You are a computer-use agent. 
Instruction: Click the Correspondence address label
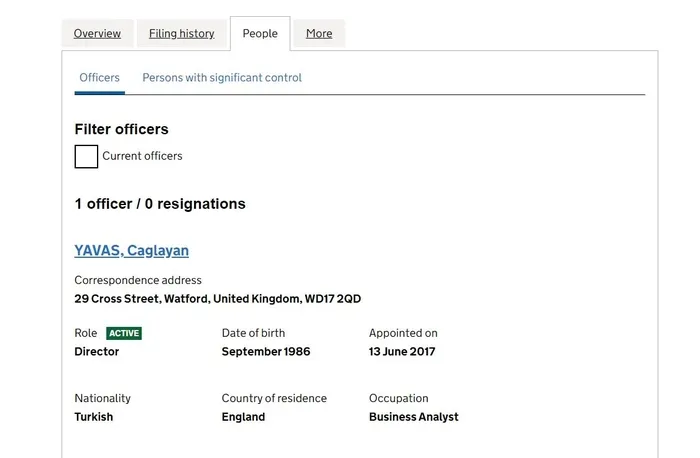tap(138, 281)
